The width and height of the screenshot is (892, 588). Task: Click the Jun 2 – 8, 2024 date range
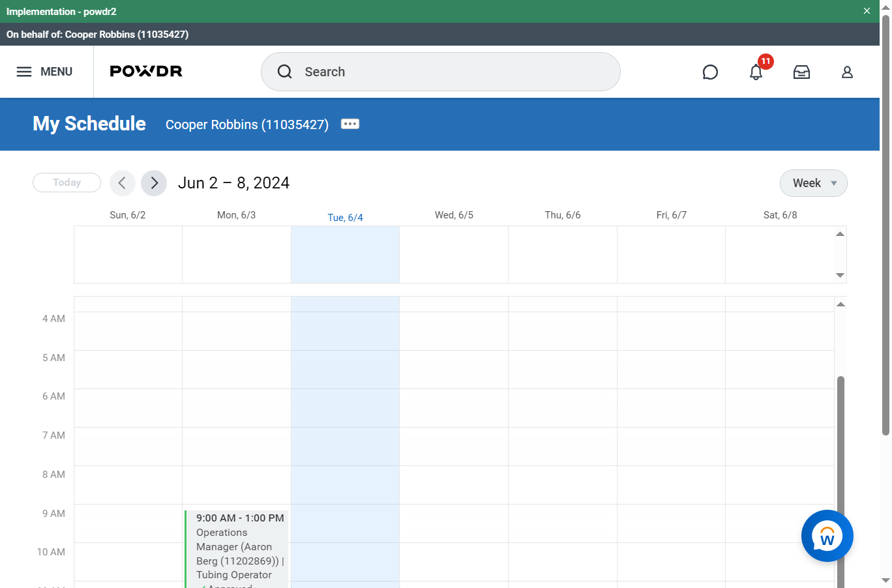233,183
